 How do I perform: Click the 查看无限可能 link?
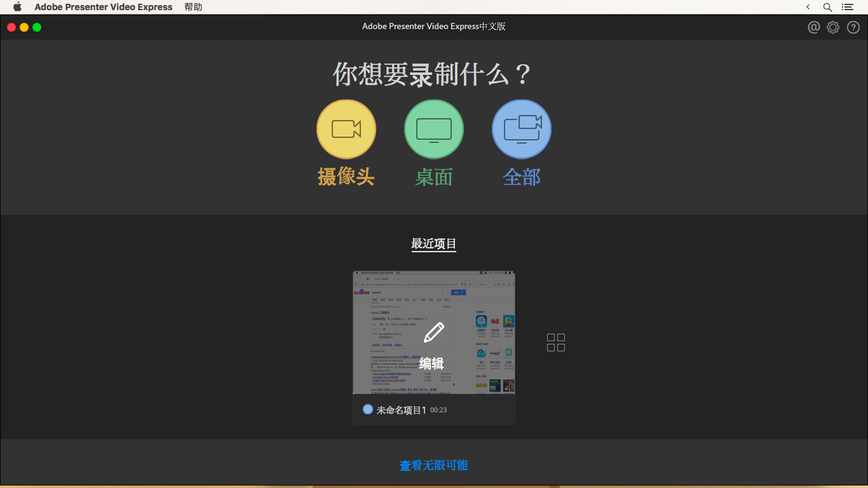[434, 465]
